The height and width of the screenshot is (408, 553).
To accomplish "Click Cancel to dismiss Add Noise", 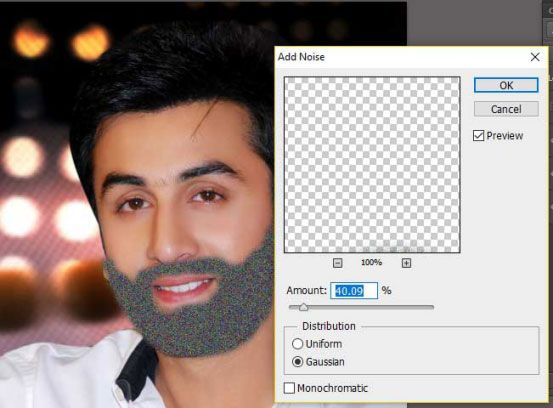I will (506, 109).
